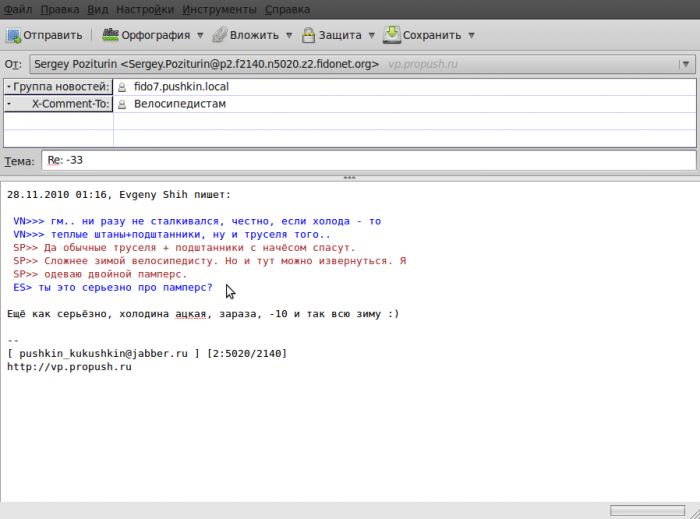700x519 pixels.
Task: Click the Орфография button label
Action: [x=156, y=35]
